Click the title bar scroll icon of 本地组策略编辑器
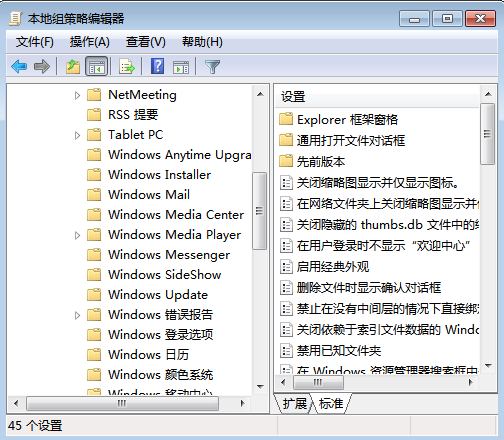This screenshot has width=504, height=440. 15,19
